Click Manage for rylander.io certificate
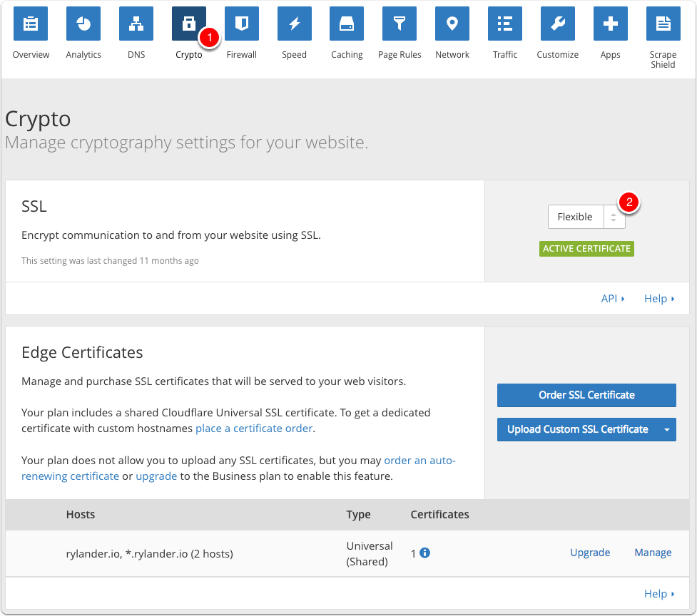This screenshot has width=697, height=616. click(x=653, y=553)
